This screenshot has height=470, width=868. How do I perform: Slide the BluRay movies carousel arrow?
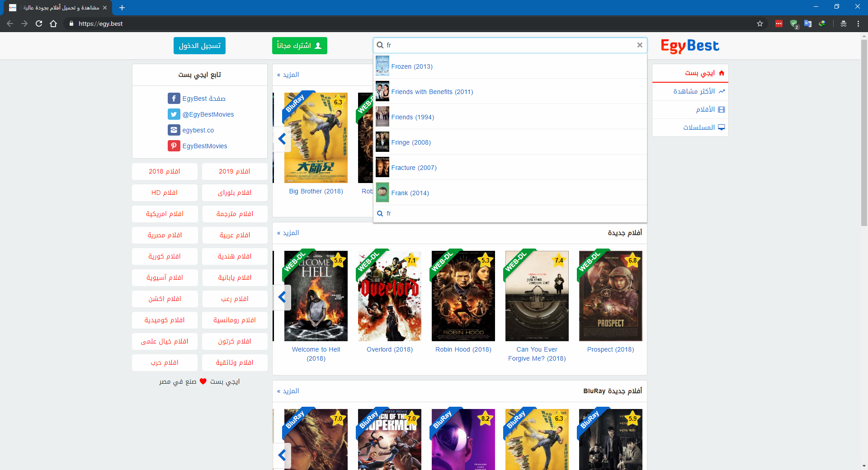pyautogui.click(x=282, y=455)
